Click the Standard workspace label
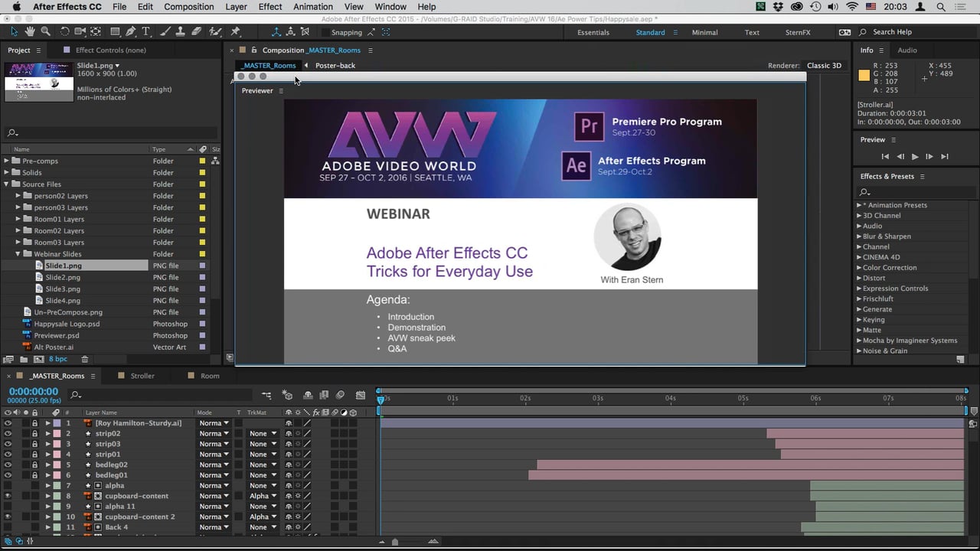980x551 pixels. click(x=650, y=32)
